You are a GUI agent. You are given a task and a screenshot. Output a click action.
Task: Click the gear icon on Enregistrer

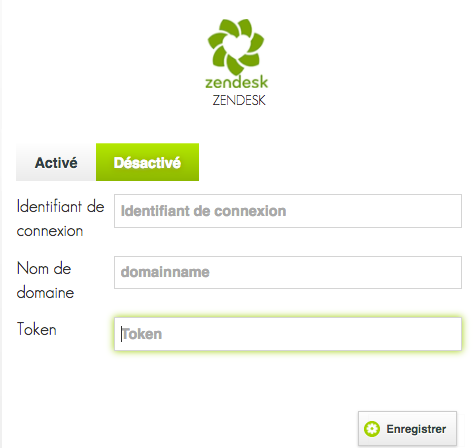click(x=372, y=429)
